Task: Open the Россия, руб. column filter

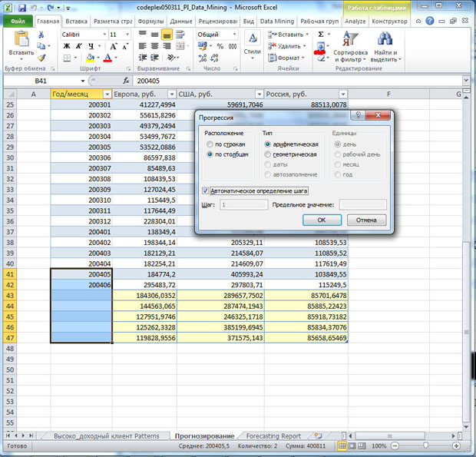Action: [x=343, y=94]
